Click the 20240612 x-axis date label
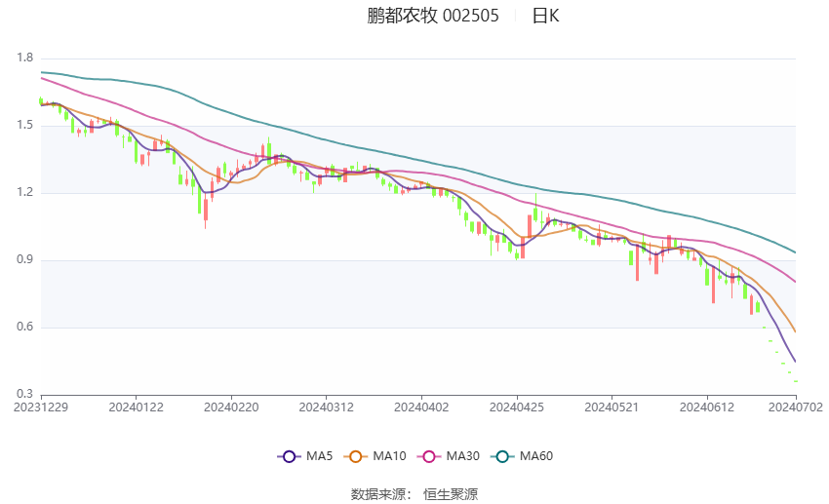 point(707,407)
